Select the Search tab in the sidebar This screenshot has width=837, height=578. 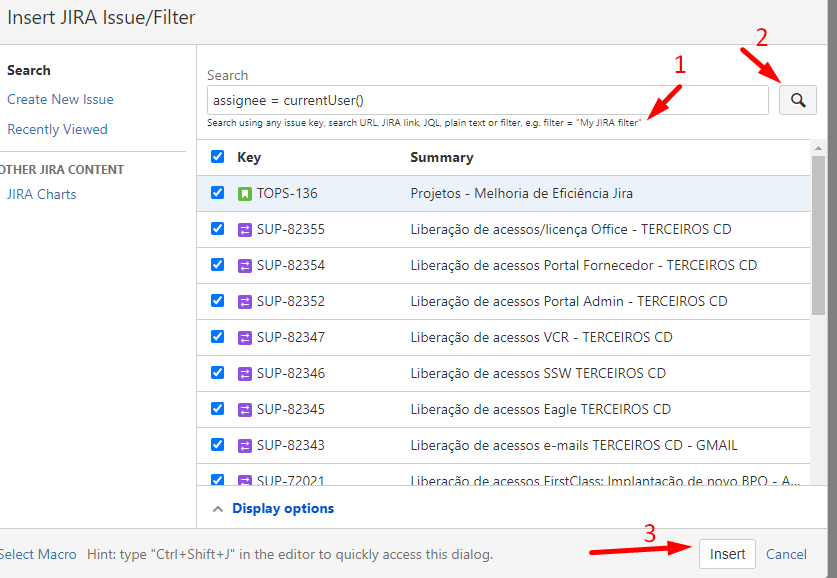pyautogui.click(x=29, y=70)
